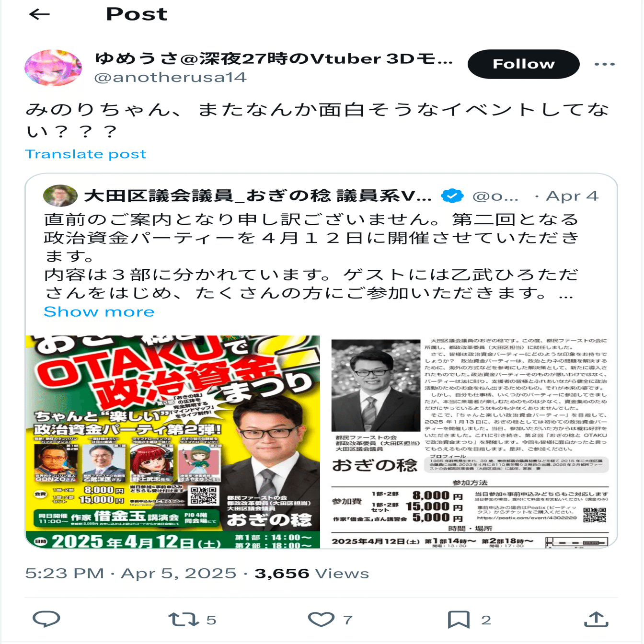Open the colorful OTAKU festival flyer image
Viewport: 644px width, 644px height.
[x=172, y=441]
